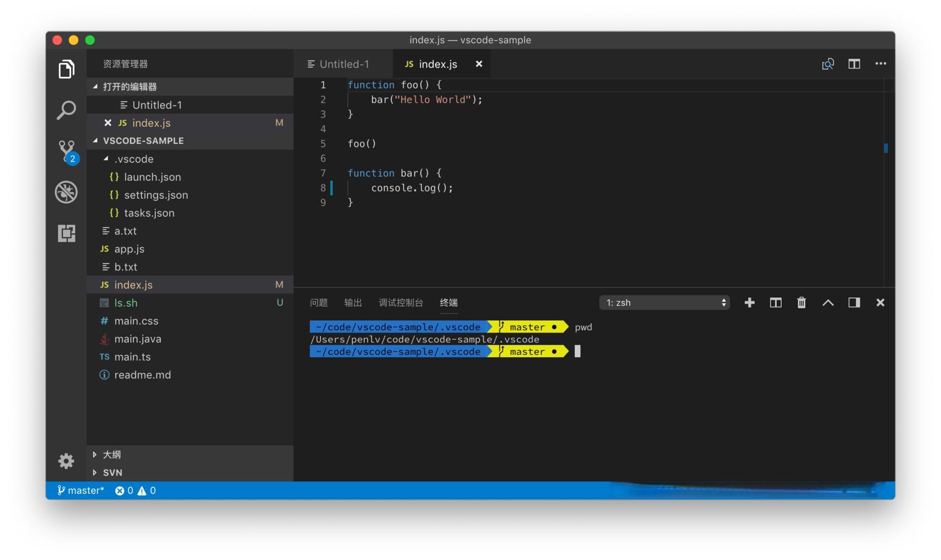Open a.txt in the explorer
This screenshot has height=560, width=941.
[190, 231]
